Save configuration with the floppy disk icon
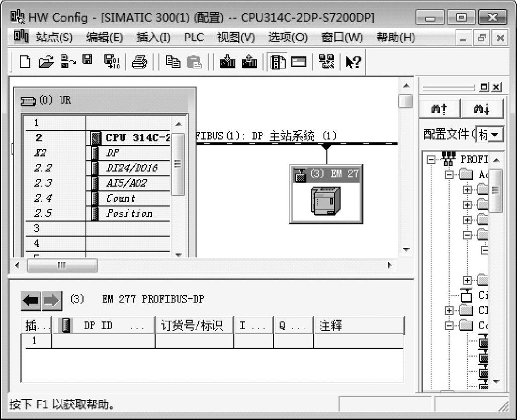This screenshot has width=517, height=420. tap(88, 60)
